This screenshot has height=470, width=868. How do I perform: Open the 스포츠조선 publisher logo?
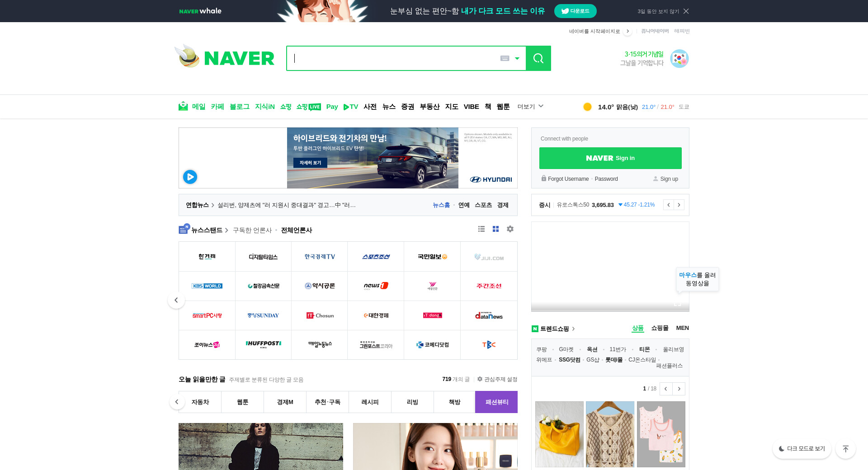click(376, 257)
